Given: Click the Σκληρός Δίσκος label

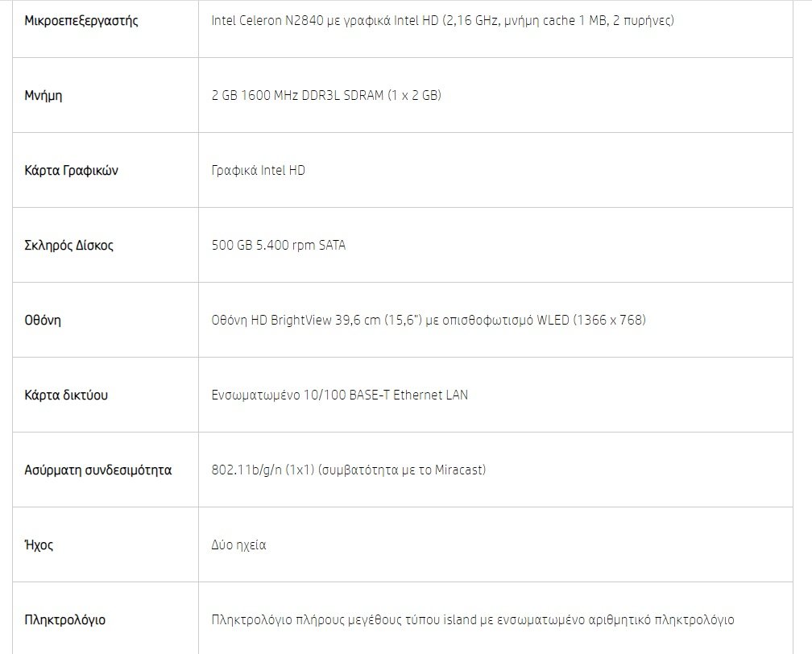Looking at the screenshot, I should tap(69, 246).
